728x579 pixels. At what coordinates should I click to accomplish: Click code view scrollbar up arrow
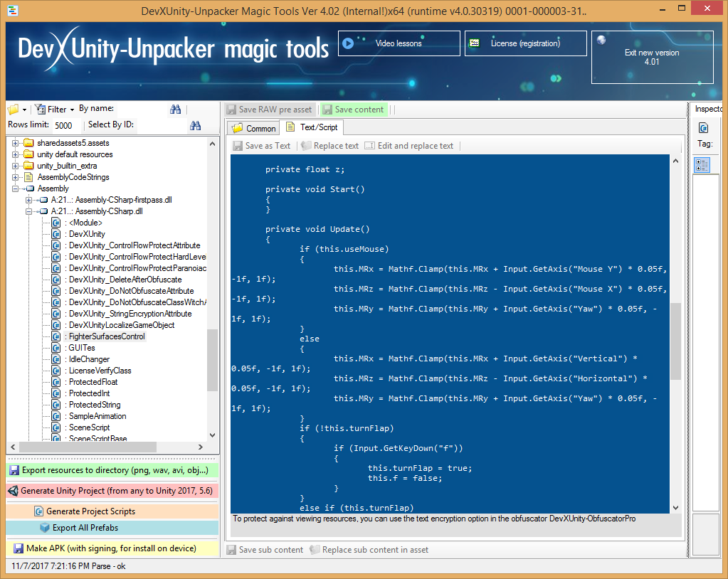click(x=675, y=161)
